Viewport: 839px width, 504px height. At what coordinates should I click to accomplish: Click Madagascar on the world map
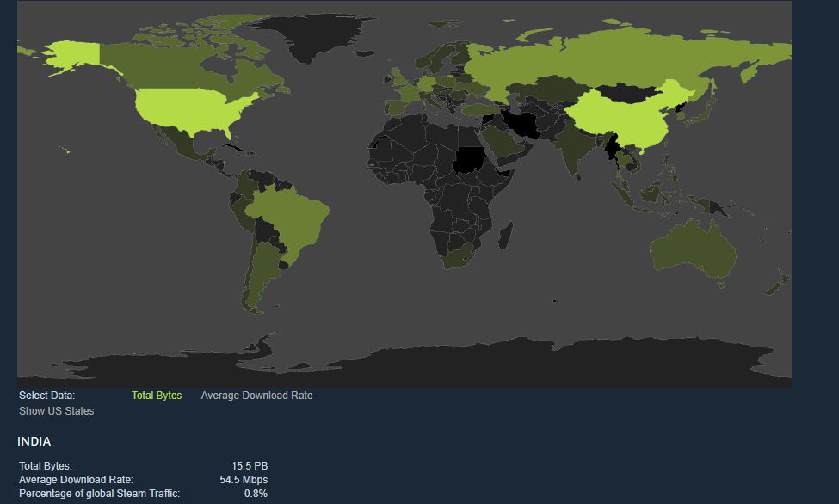coord(506,236)
